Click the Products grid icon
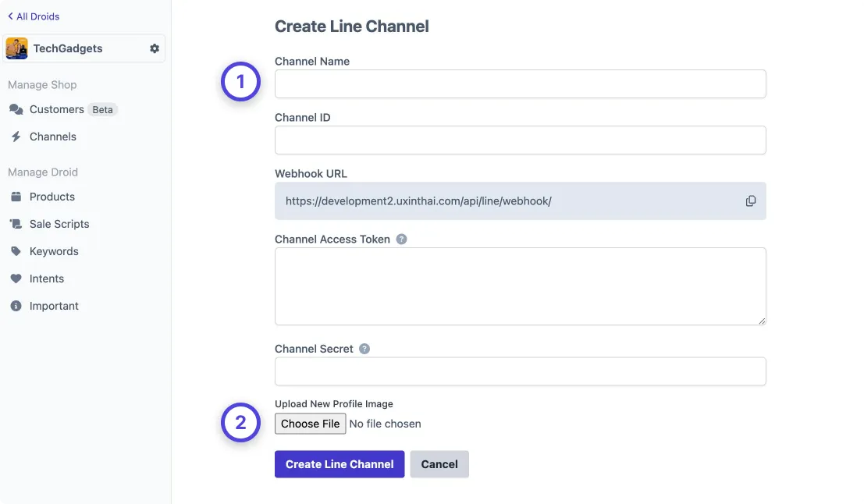Image resolution: width=864 pixels, height=504 pixels. coord(17,197)
